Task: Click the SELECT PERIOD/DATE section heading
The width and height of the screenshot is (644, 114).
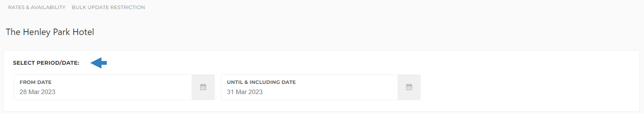Action: 46,63
